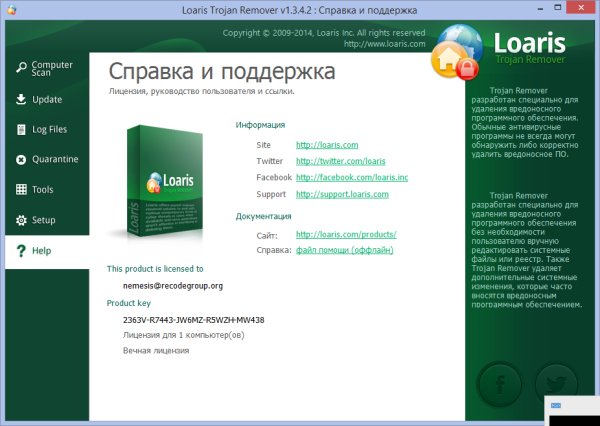Screen dimensions: 600x426
Task: Click the Tools grid icon
Action: 21,189
